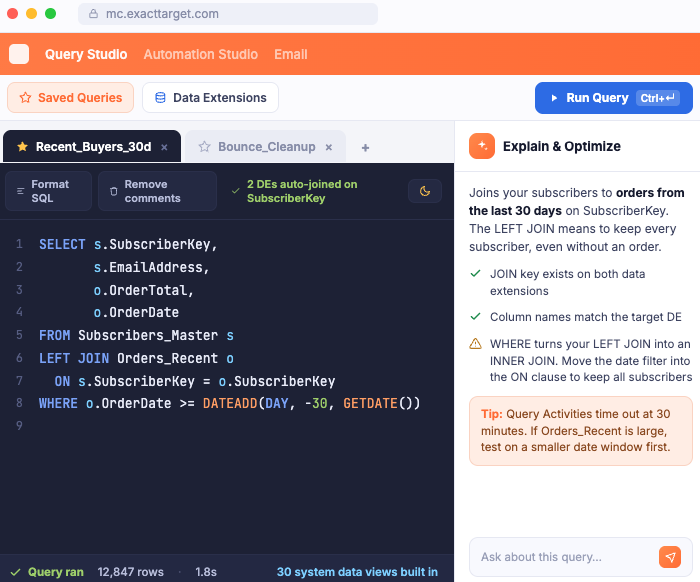Click the Format SQL lines icon
Image resolution: width=700 pixels, height=582 pixels.
coord(21,191)
